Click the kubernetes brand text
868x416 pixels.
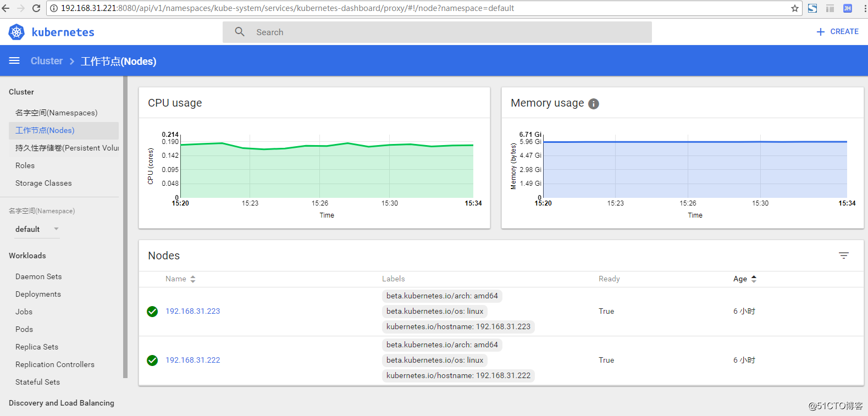pos(63,32)
